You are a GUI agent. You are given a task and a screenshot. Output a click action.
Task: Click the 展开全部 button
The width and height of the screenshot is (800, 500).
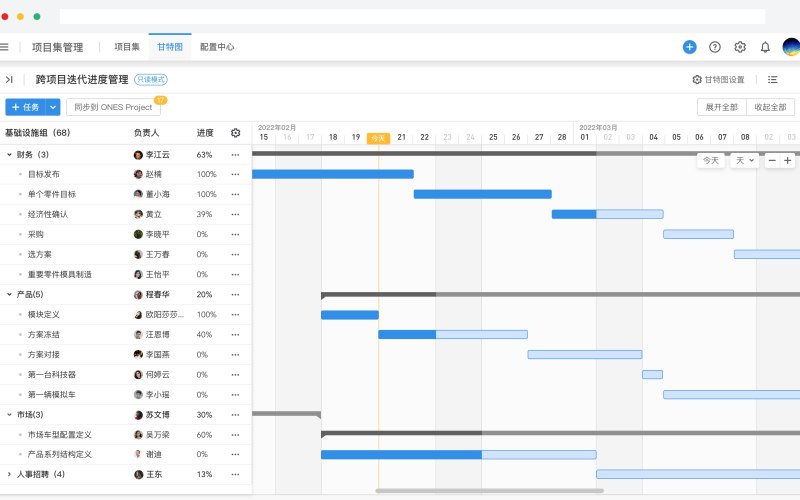point(721,107)
